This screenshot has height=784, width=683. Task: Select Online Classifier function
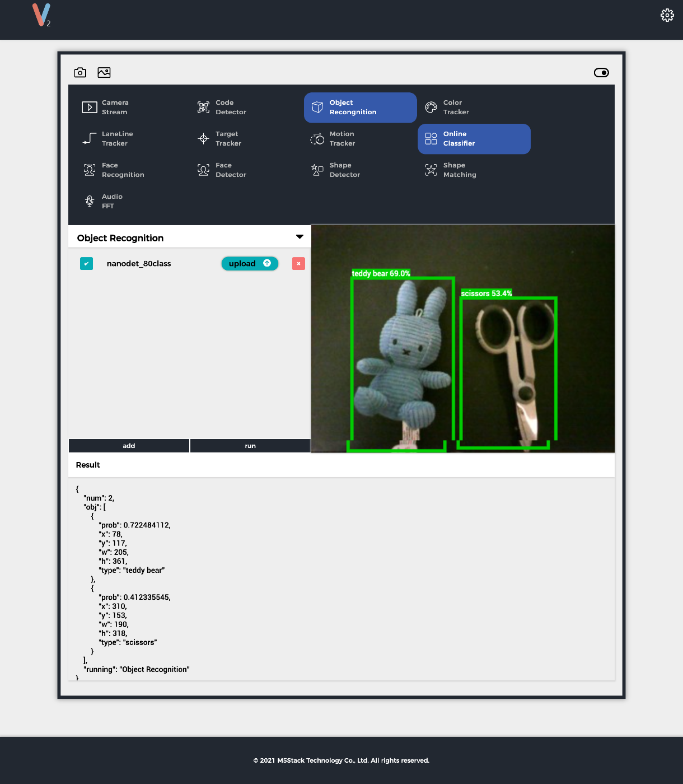474,139
